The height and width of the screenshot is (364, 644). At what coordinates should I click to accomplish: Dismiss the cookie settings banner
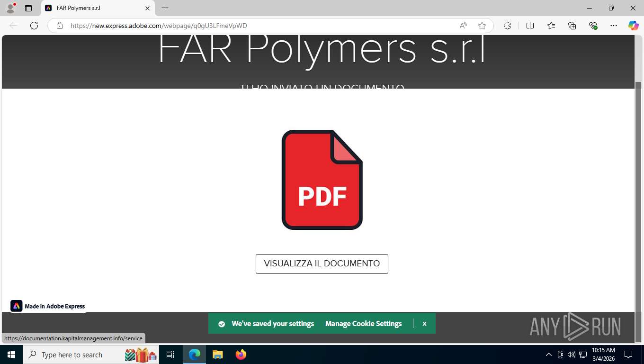click(424, 324)
